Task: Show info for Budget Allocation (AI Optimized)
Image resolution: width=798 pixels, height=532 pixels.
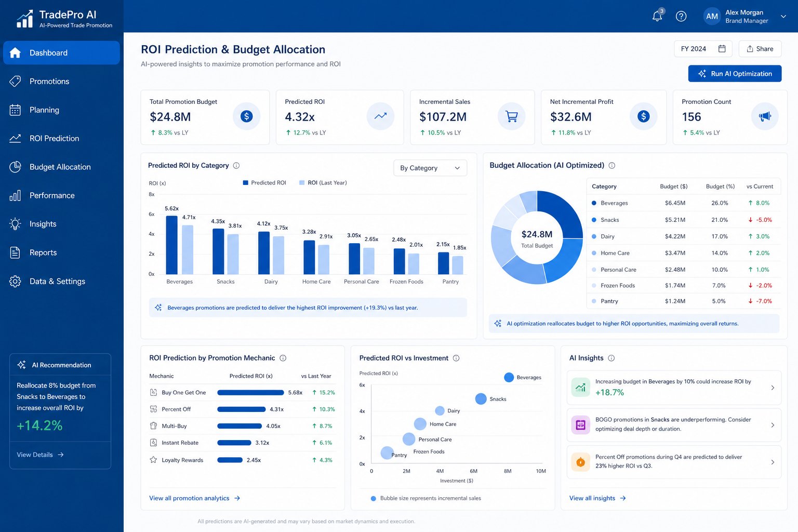Action: (612, 166)
